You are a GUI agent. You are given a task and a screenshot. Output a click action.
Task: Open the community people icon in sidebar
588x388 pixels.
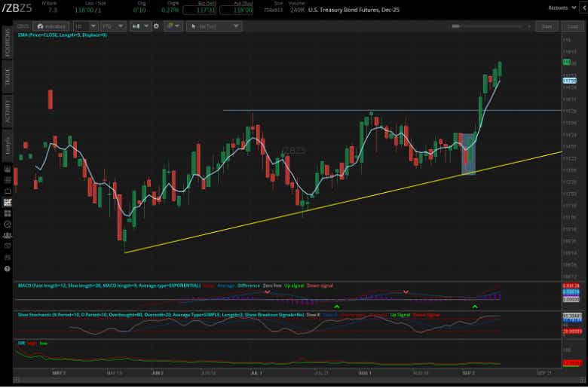pyautogui.click(x=7, y=235)
